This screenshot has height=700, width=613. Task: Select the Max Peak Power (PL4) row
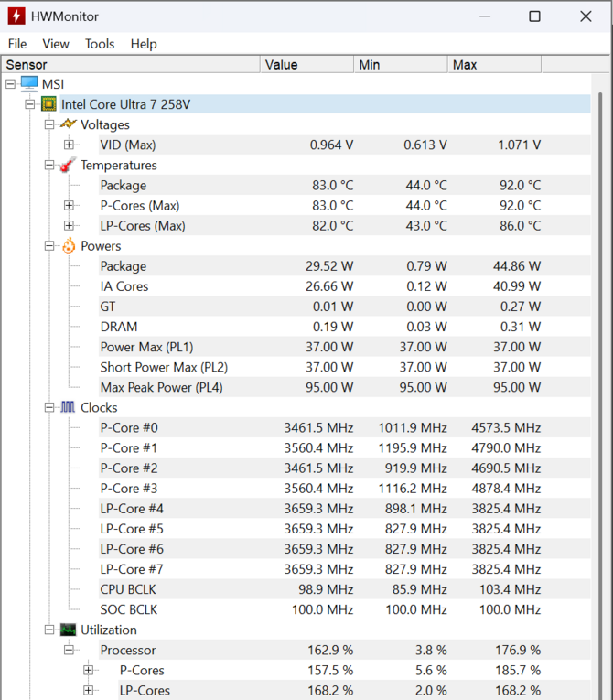pos(344,387)
